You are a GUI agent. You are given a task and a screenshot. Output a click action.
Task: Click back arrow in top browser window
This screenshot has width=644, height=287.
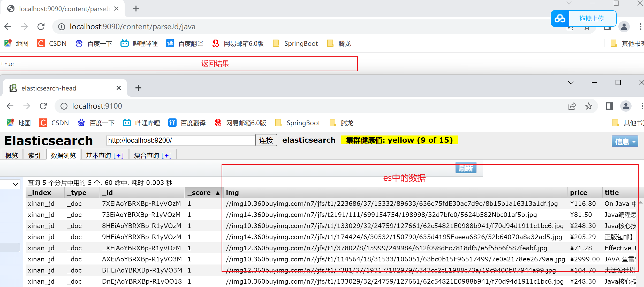pos(8,27)
